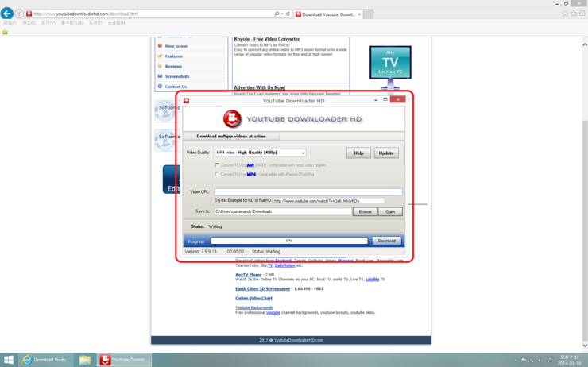Open the AnyTV Player link
Viewport: 588px width, 367px height.
(x=248, y=275)
